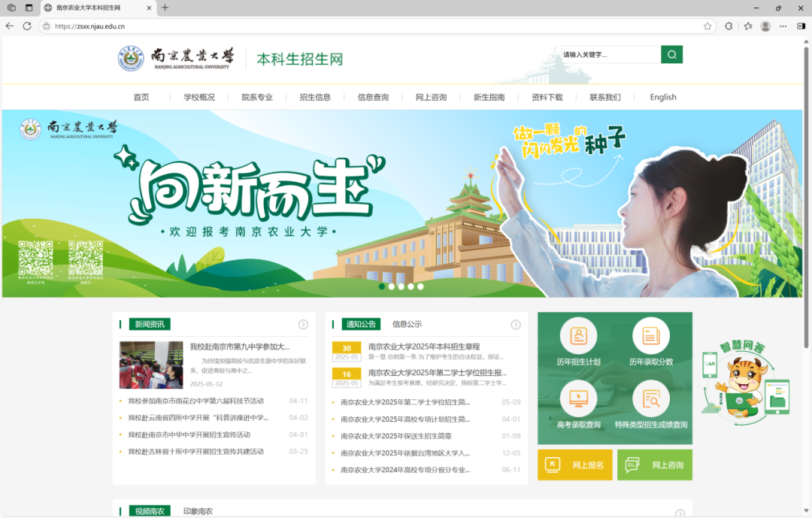Select the second banner carousel dot
Image resolution: width=812 pixels, height=518 pixels.
[391, 286]
